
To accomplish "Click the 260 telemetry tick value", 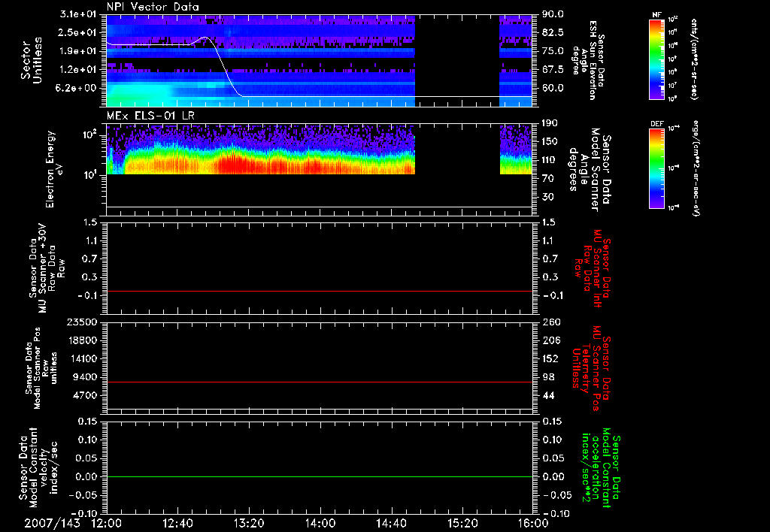I will pyautogui.click(x=550, y=322).
